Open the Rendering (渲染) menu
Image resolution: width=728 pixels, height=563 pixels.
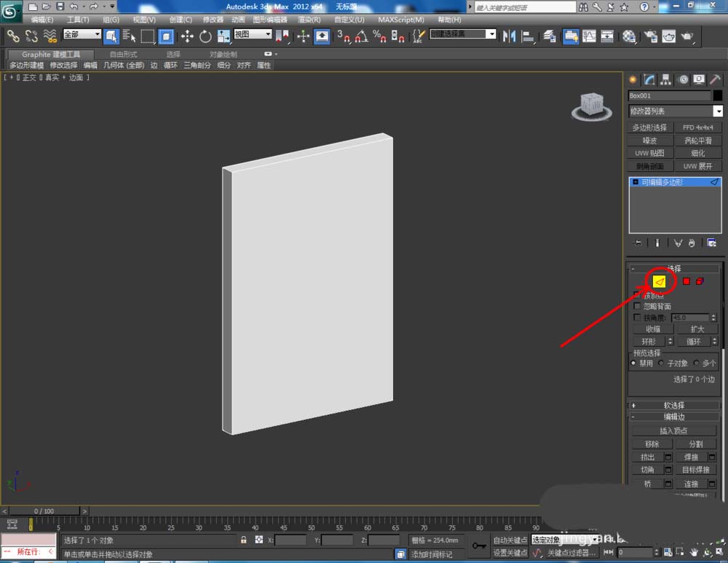pyautogui.click(x=309, y=20)
